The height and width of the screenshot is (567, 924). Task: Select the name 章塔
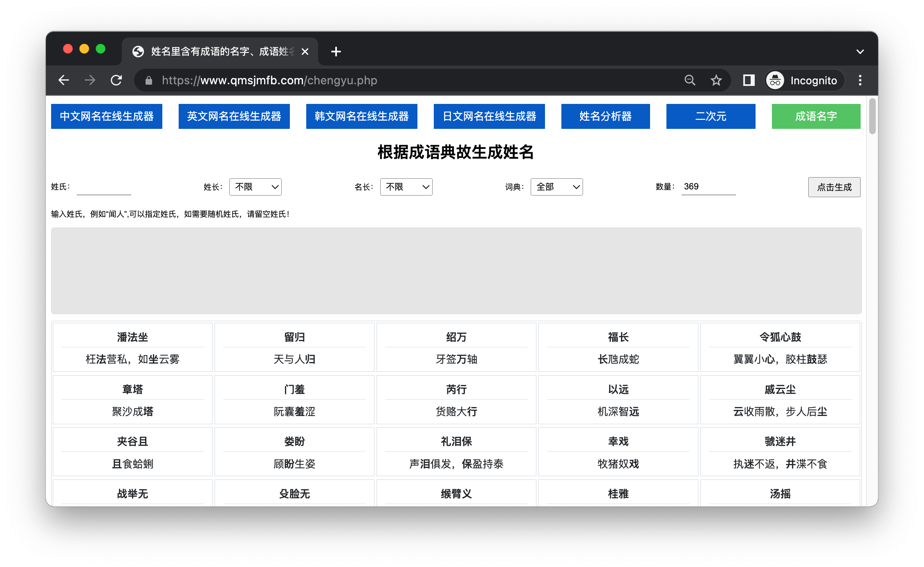click(x=132, y=389)
